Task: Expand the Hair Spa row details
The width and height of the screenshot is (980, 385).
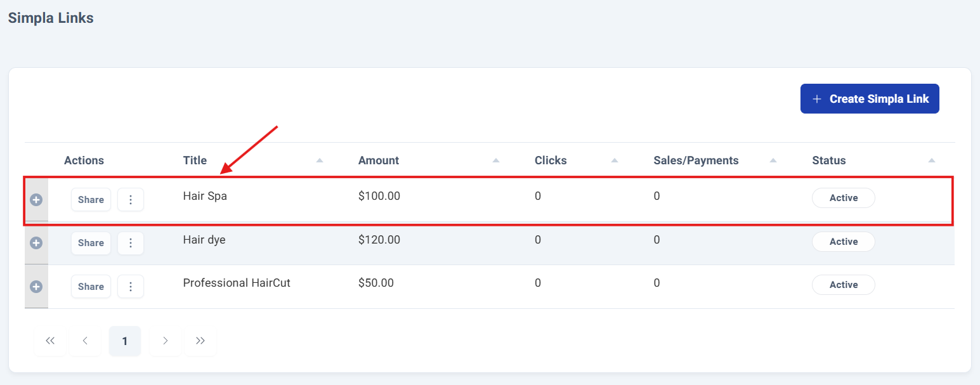Action: point(36,200)
